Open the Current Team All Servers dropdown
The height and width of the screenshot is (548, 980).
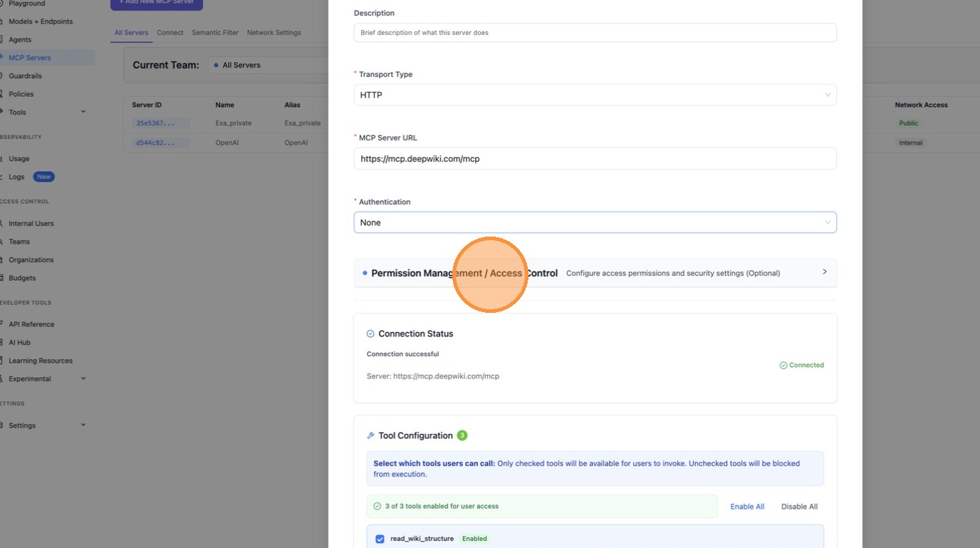(269, 65)
